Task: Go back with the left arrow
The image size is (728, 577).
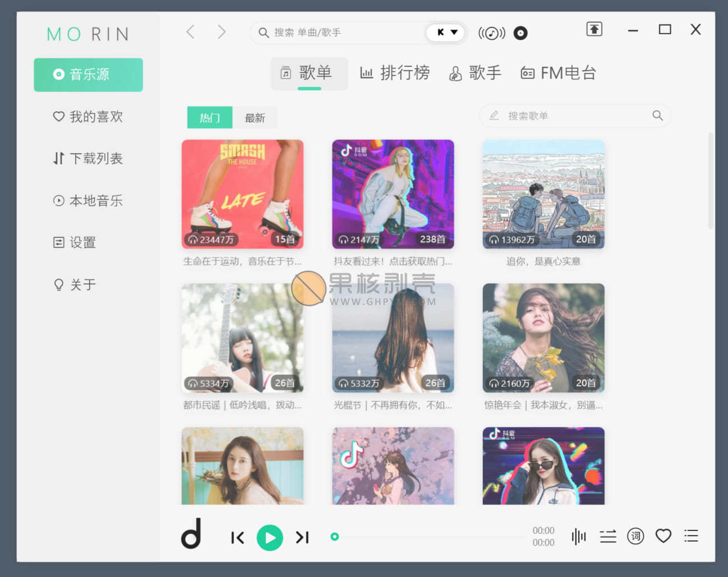Action: click(191, 32)
